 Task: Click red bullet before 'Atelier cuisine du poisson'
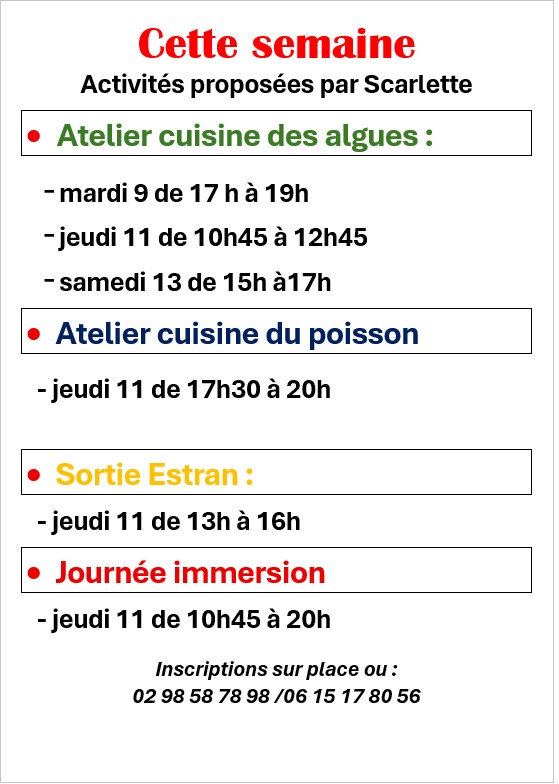click(34, 334)
